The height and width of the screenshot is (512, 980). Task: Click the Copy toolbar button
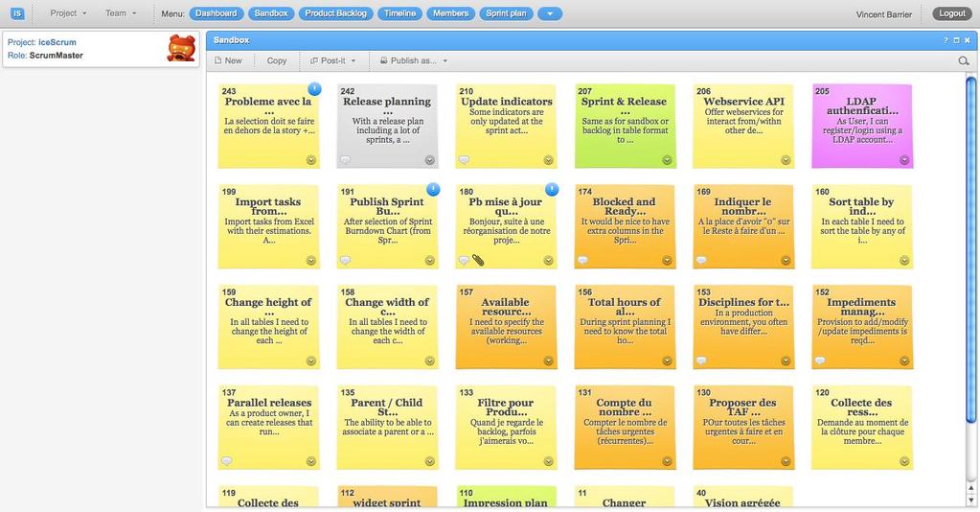point(277,60)
